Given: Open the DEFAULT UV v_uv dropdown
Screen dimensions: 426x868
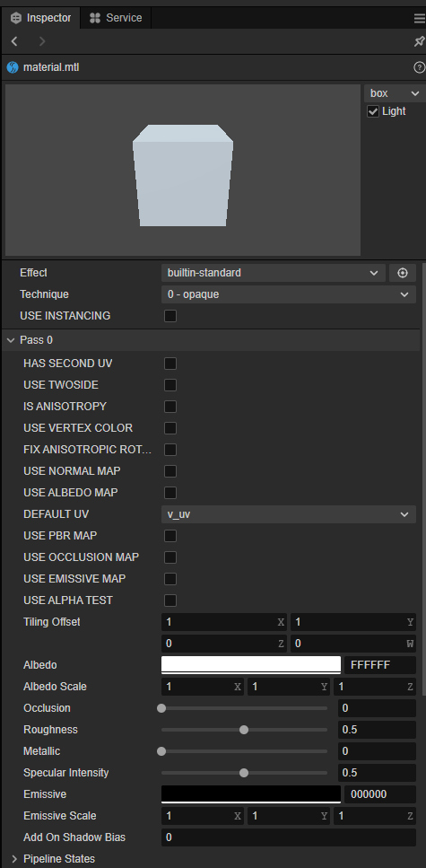Looking at the screenshot, I should 289,514.
